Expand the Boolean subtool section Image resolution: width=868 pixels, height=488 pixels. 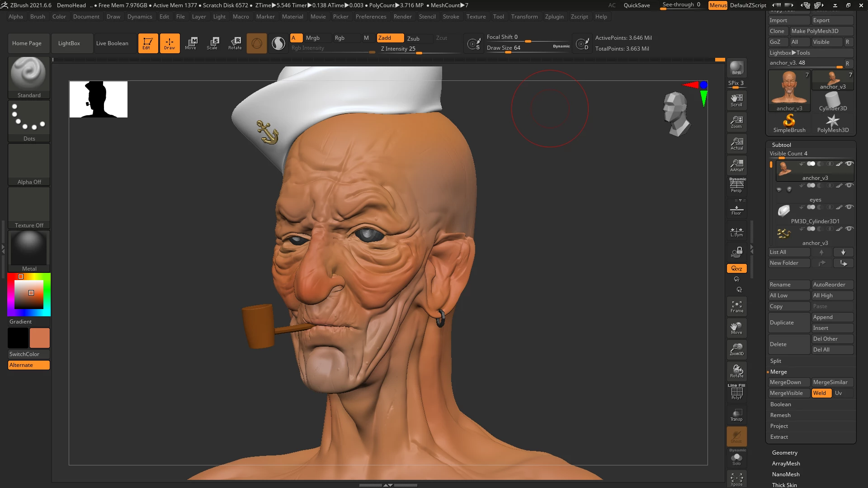pos(780,404)
